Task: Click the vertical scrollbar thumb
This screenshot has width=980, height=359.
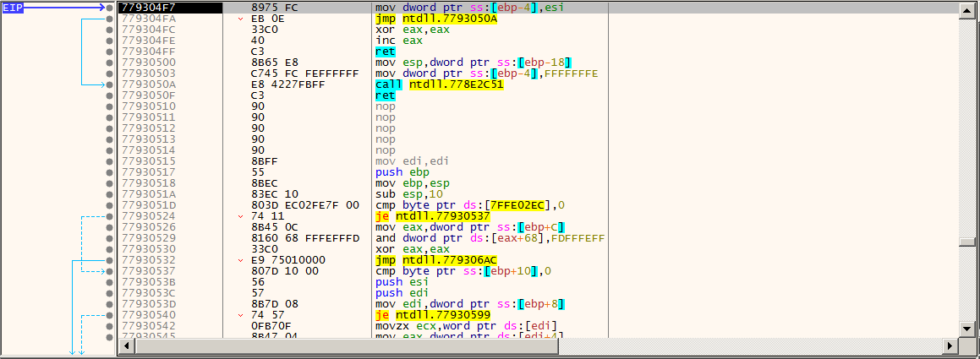Action: pyautogui.click(x=967, y=242)
